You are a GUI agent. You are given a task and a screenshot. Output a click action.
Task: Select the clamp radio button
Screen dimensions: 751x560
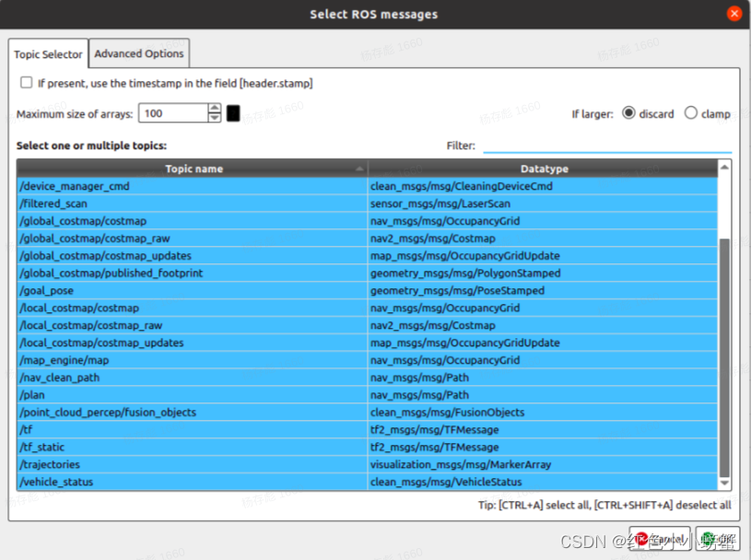(x=692, y=113)
